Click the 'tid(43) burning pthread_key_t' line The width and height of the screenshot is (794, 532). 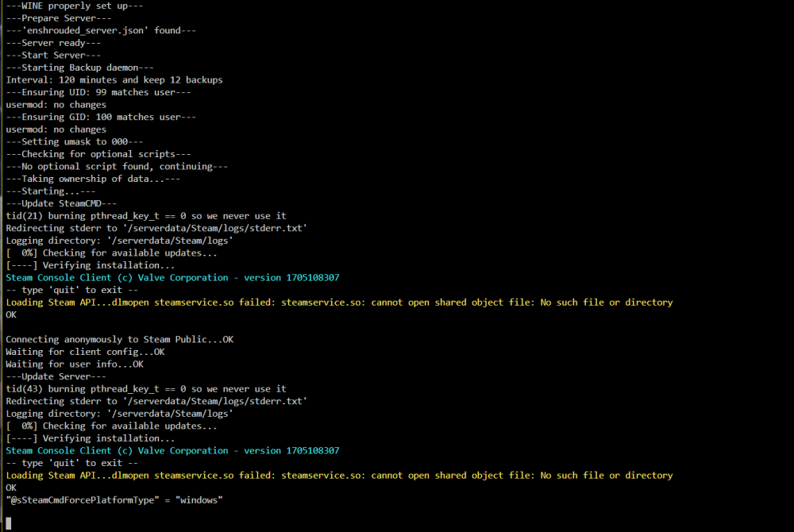pyautogui.click(x=146, y=389)
